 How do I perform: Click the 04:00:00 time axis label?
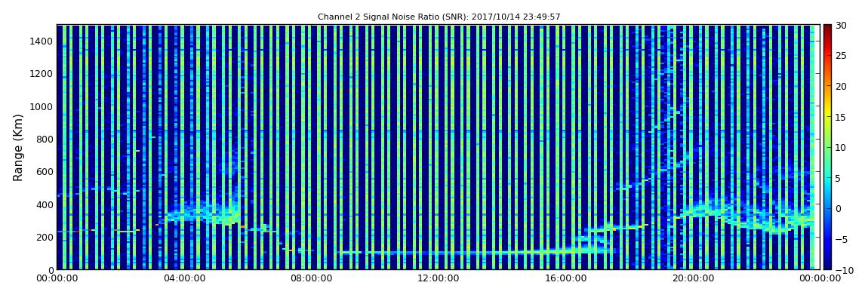coord(183,279)
